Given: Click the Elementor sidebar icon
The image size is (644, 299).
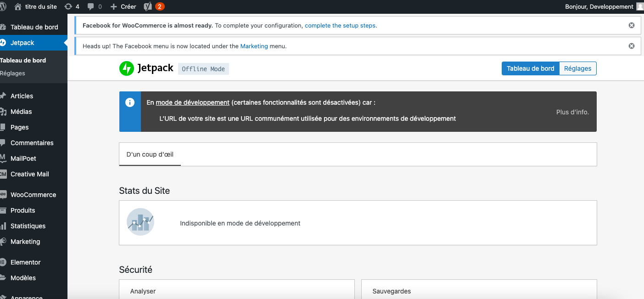Looking at the screenshot, I should pyautogui.click(x=3, y=262).
